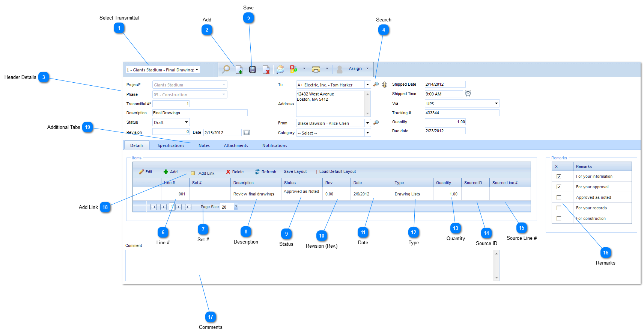
Task: Expand the arrow next to the printer icon
Action: [327, 69]
